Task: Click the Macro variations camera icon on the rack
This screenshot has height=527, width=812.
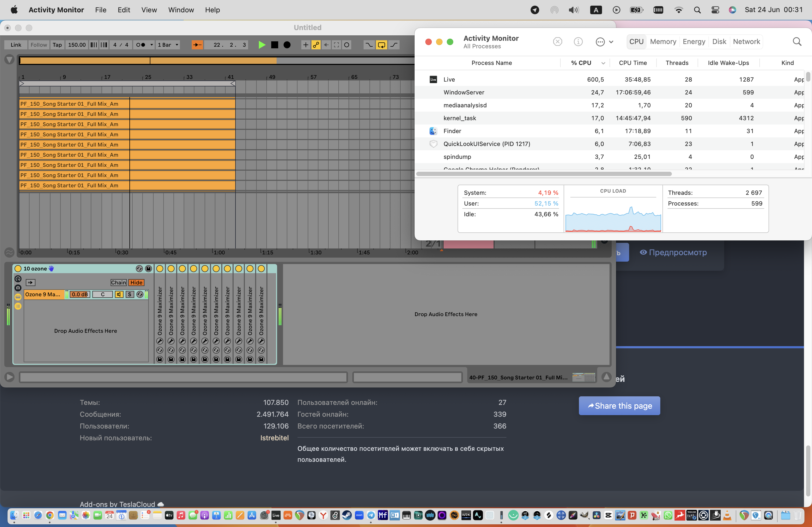Action: coord(18,288)
